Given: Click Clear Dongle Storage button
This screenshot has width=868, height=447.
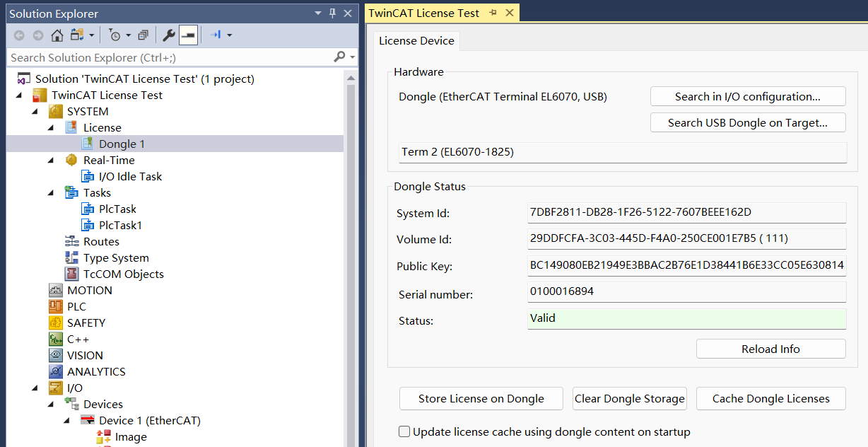Looking at the screenshot, I should (x=630, y=398).
